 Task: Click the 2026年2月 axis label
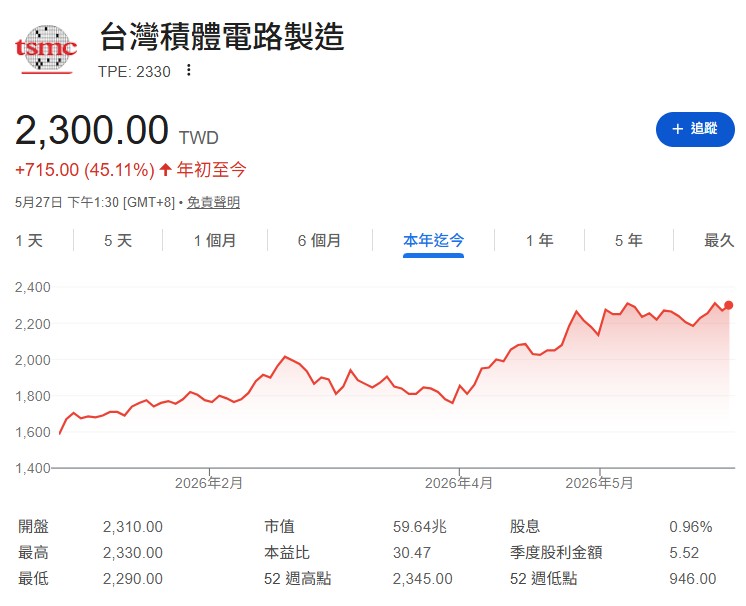[x=209, y=483]
